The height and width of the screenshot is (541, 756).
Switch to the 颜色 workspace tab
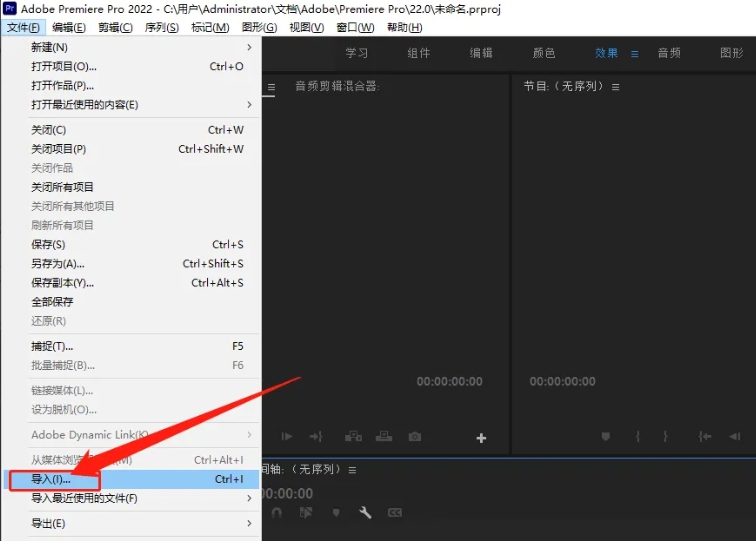pos(544,53)
